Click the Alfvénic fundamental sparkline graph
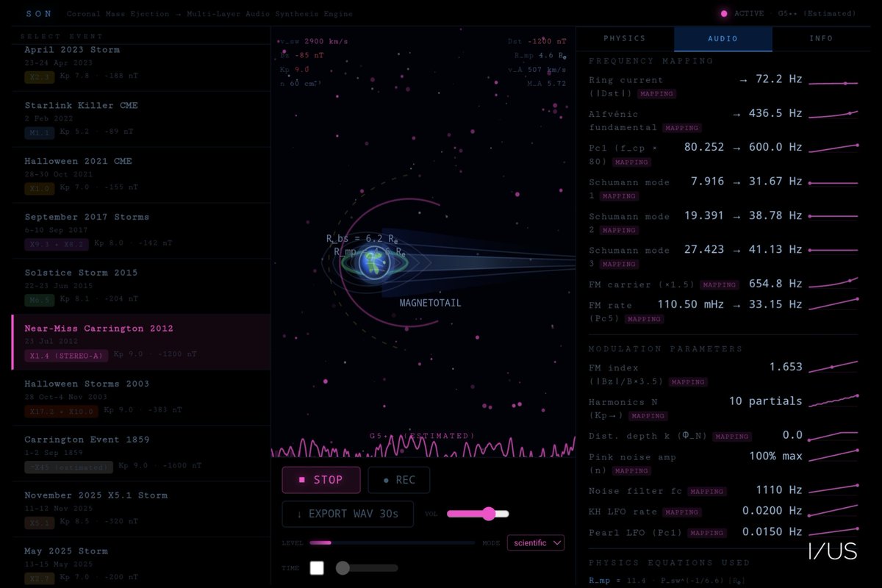Screen dimensions: 882x588 pyautogui.click(x=833, y=114)
